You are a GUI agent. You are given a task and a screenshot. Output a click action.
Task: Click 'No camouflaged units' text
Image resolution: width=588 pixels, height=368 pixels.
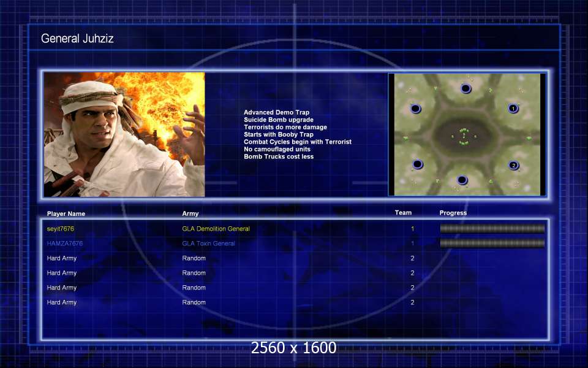[x=277, y=149]
